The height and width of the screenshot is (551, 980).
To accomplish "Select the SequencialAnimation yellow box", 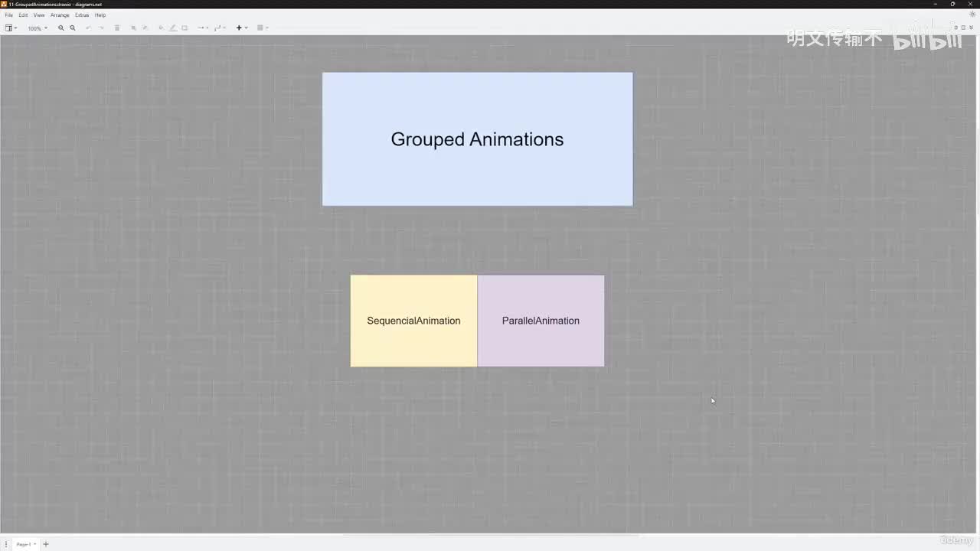I will click(414, 321).
